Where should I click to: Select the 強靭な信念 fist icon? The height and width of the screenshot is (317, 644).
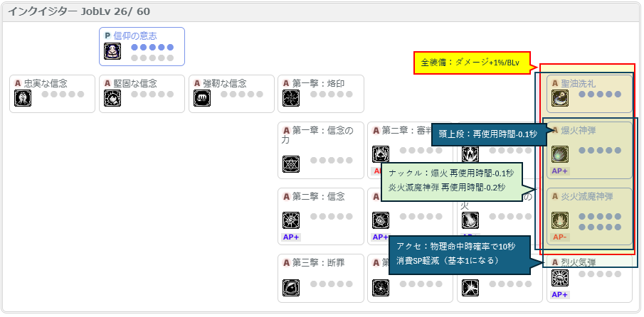[x=201, y=98]
